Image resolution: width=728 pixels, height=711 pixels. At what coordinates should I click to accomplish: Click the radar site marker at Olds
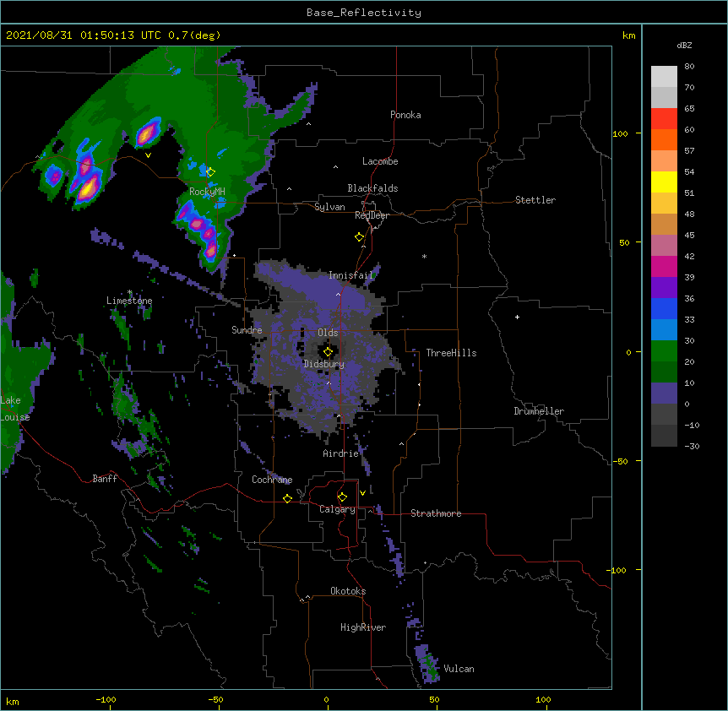pos(328,352)
